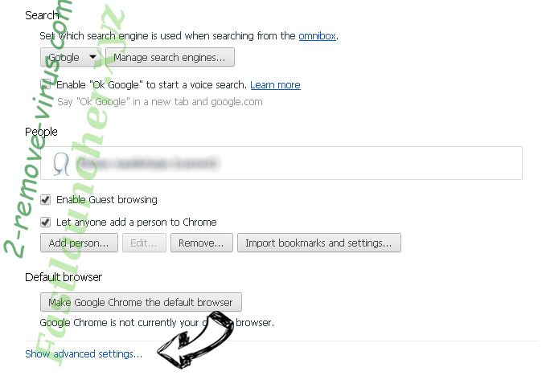Screen dimensions: 542x392
Task: Select the blurred user profile entry
Action: (281, 163)
